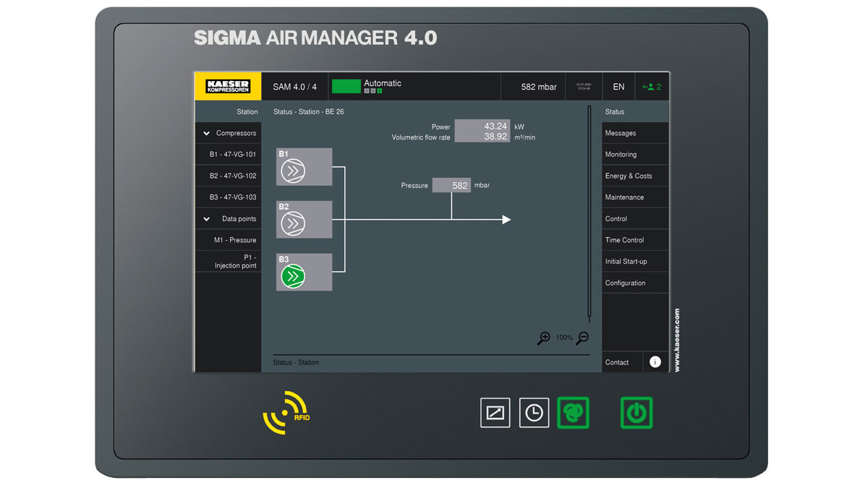Click the green Automatic status indicator
This screenshot has height=488, width=868.
(x=346, y=87)
